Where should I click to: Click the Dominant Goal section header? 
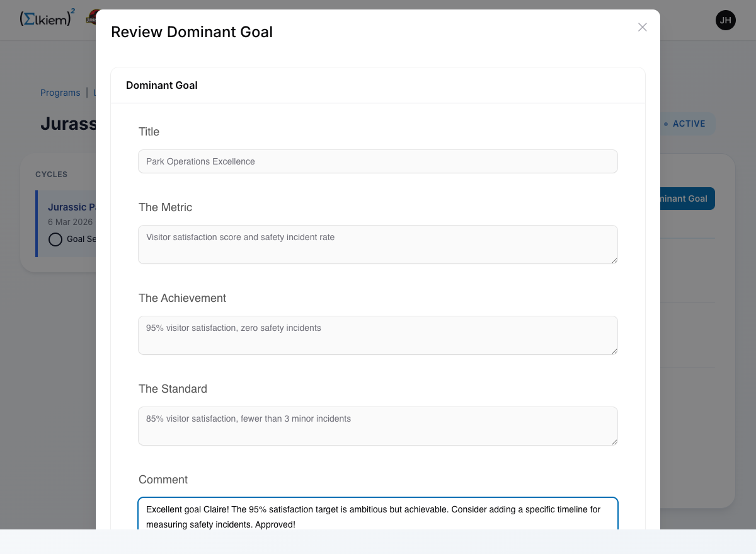click(162, 85)
